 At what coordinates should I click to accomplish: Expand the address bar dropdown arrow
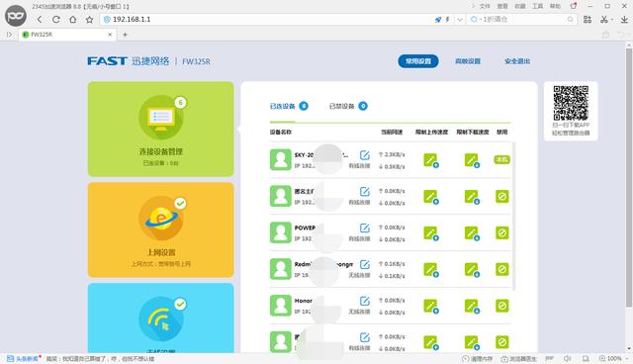point(459,20)
